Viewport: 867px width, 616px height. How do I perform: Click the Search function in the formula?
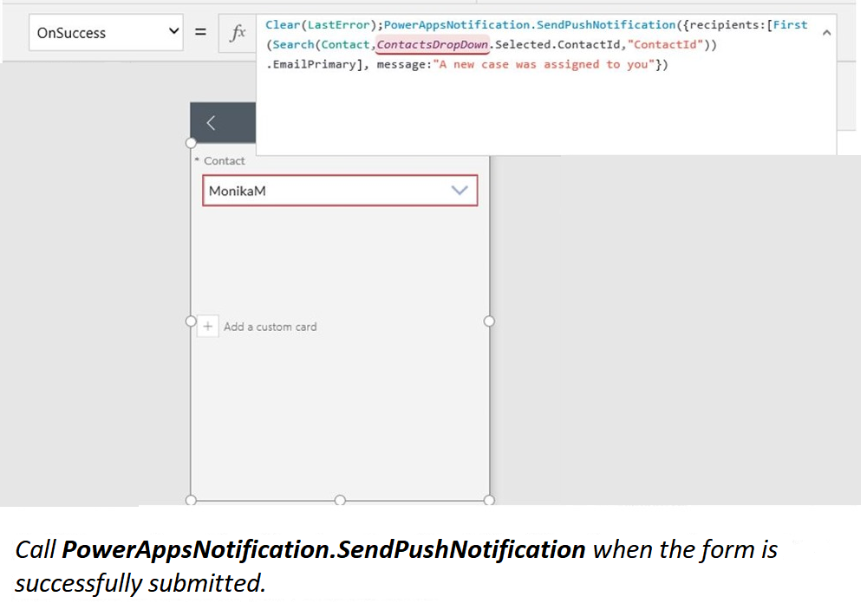coord(293,44)
